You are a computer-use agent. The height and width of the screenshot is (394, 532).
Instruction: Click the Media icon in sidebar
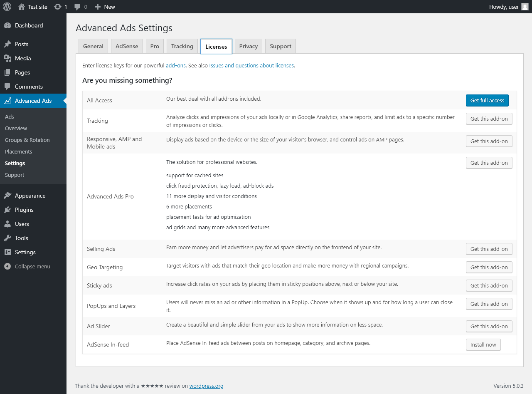(7, 58)
